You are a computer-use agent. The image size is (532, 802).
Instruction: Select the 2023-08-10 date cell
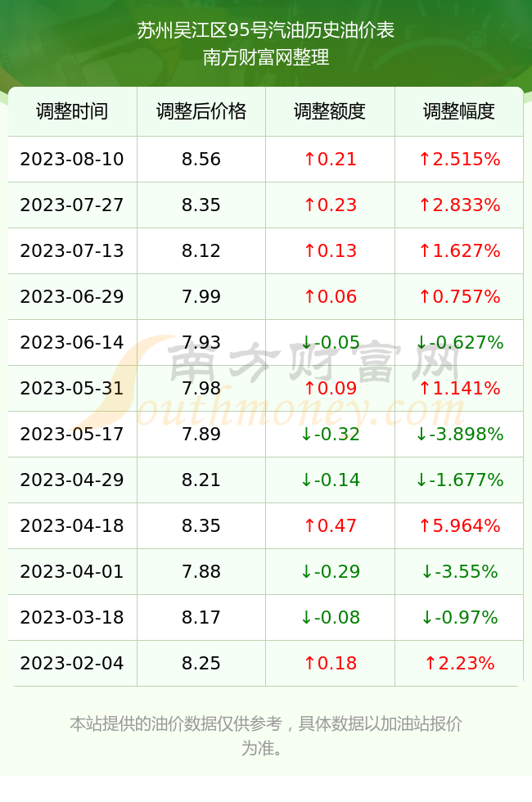(72, 159)
